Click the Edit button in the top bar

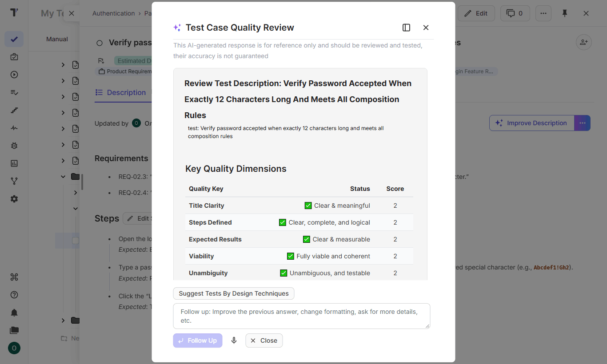pyautogui.click(x=476, y=13)
